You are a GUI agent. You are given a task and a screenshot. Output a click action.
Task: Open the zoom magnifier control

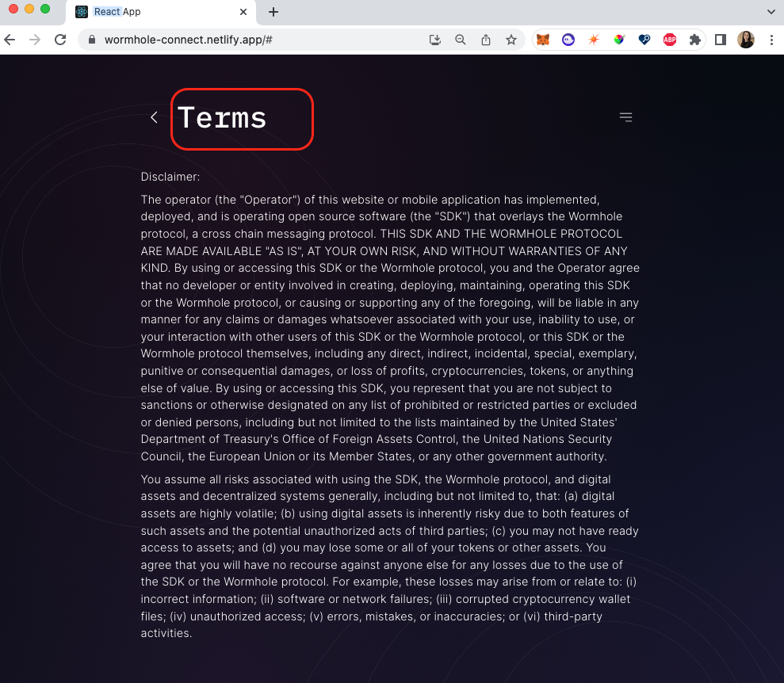tap(461, 40)
